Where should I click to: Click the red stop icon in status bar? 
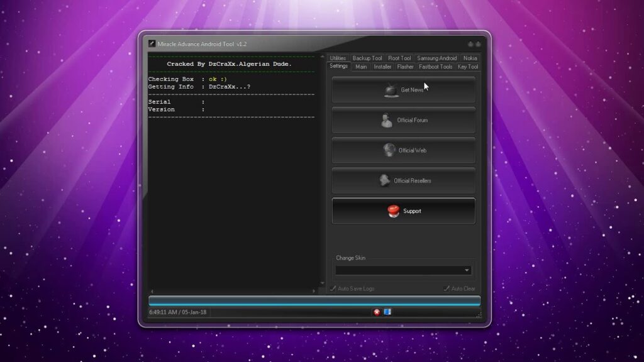377,312
